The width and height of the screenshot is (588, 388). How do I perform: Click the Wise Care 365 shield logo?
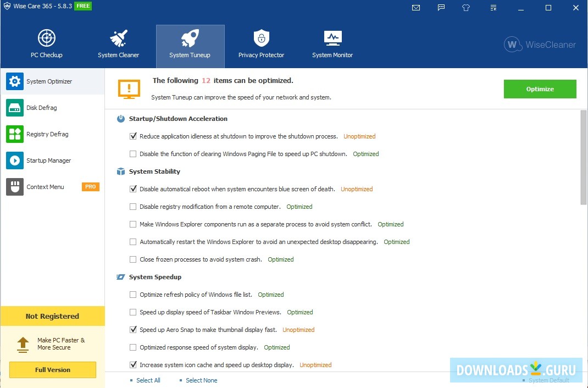coord(7,7)
